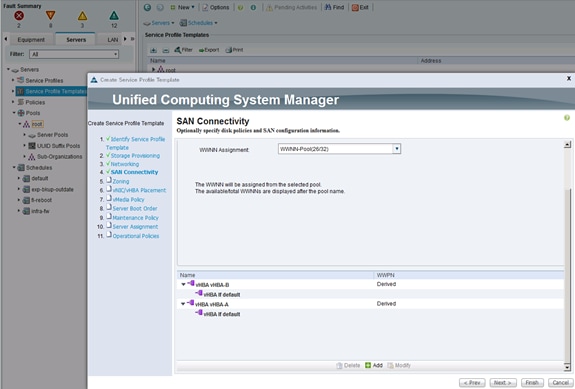Select the Schedules tree node
The image size is (575, 389).
click(39, 168)
